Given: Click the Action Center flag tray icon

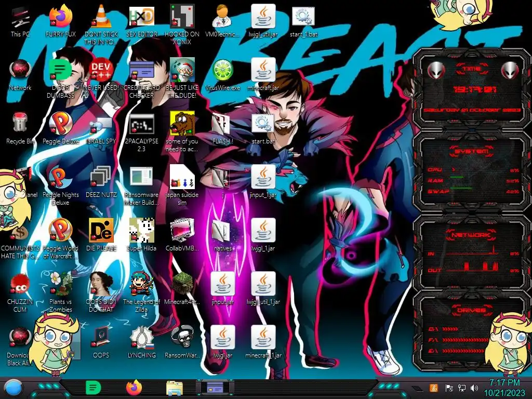Looking at the screenshot, I should (x=449, y=388).
